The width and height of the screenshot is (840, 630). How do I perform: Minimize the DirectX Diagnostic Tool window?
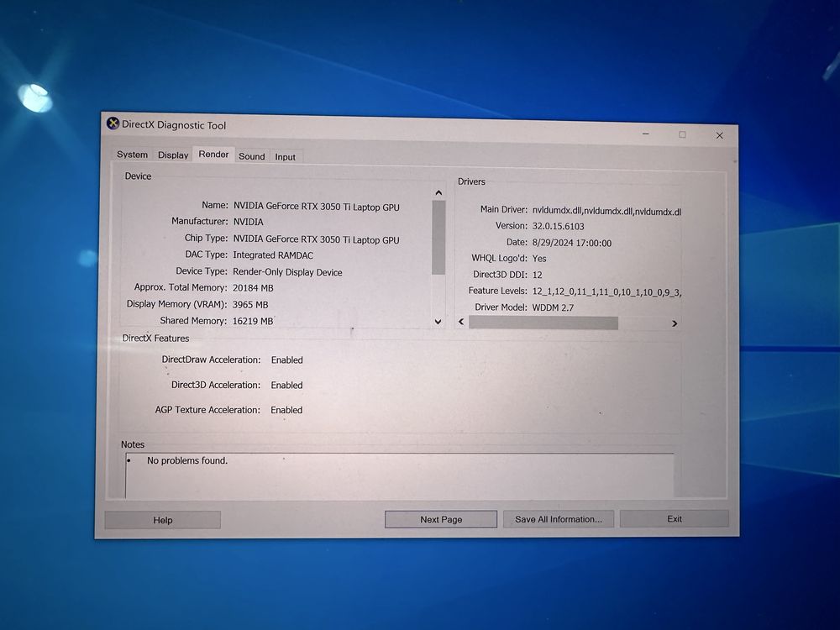pyautogui.click(x=645, y=134)
